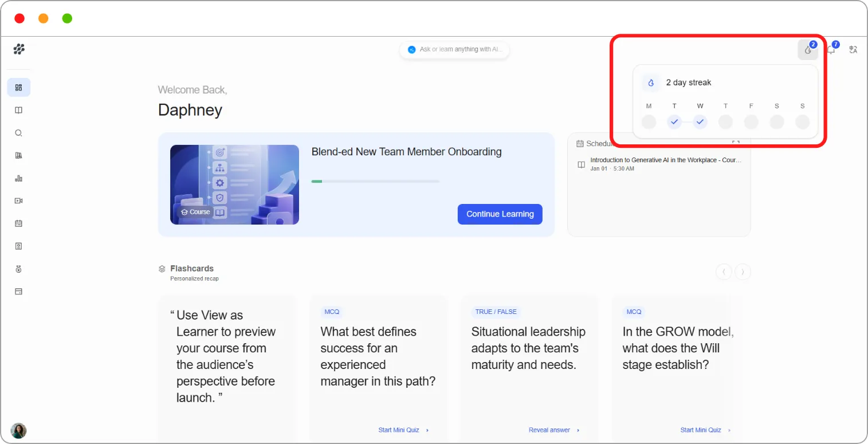
Task: Click the language translate icon
Action: pos(853,50)
